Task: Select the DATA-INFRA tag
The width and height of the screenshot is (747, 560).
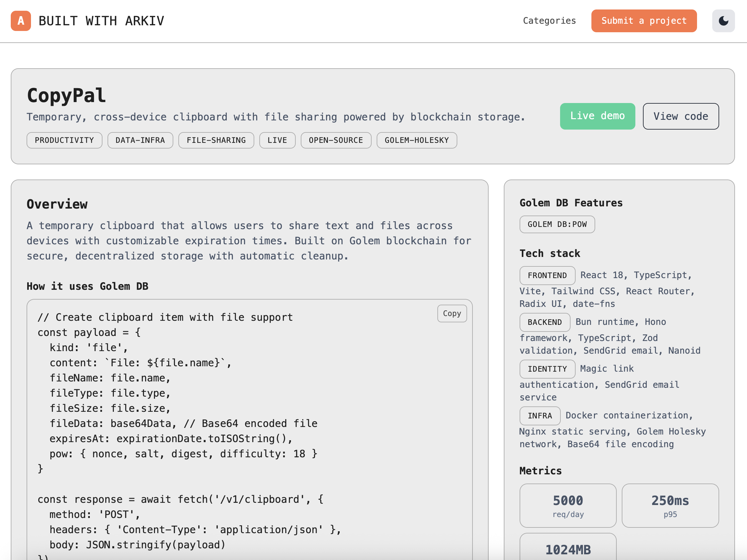Action: (140, 140)
